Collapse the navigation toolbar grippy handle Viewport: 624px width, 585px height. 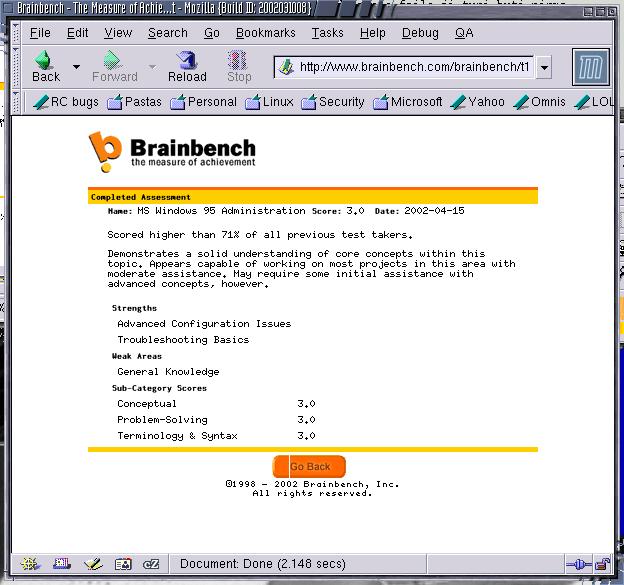click(x=16, y=67)
